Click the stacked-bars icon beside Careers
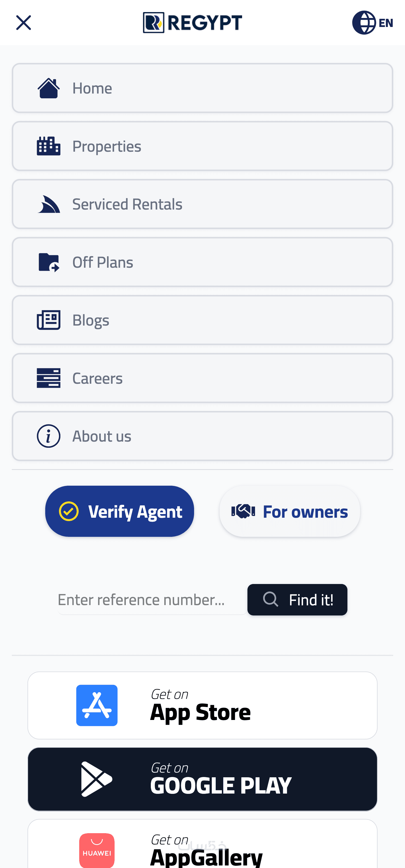 49,378
